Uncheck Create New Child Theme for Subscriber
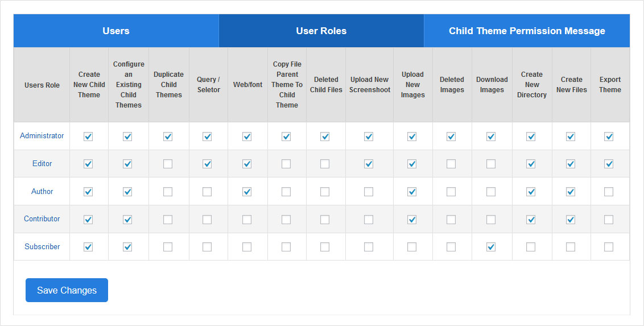 [88, 247]
